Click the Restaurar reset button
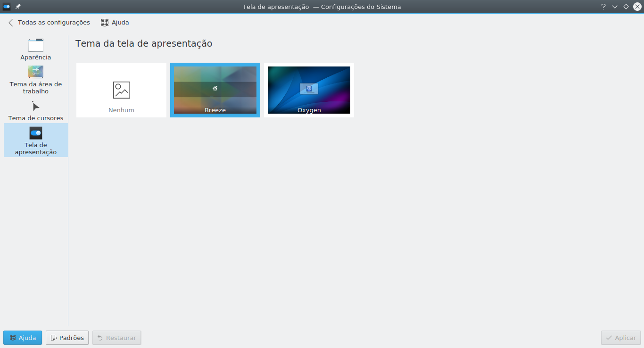Image resolution: width=644 pixels, height=348 pixels. pos(116,338)
